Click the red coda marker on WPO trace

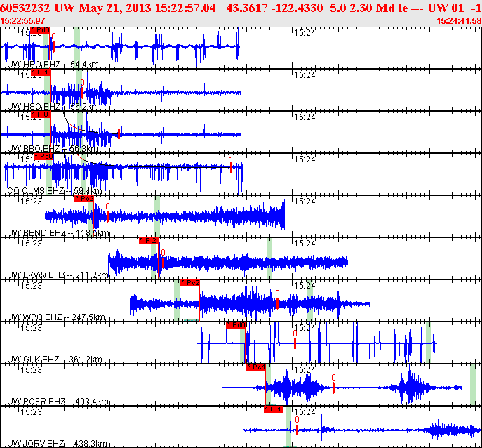(x=277, y=303)
